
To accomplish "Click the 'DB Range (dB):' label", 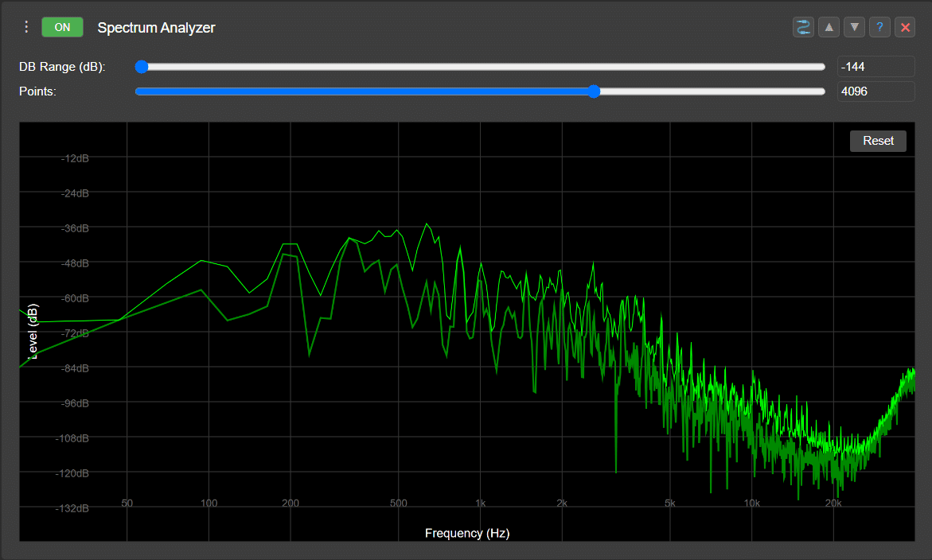I will (62, 67).
